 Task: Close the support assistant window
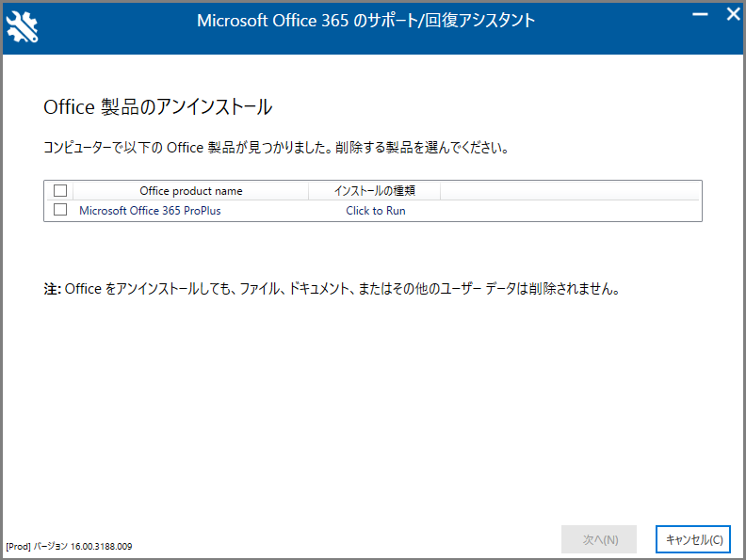tap(733, 14)
